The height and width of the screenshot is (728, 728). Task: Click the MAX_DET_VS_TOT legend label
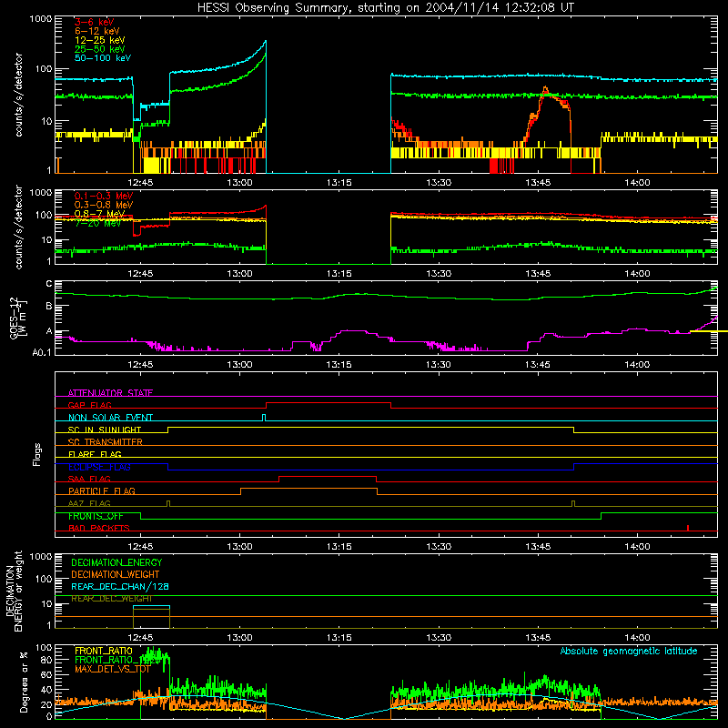(x=112, y=669)
